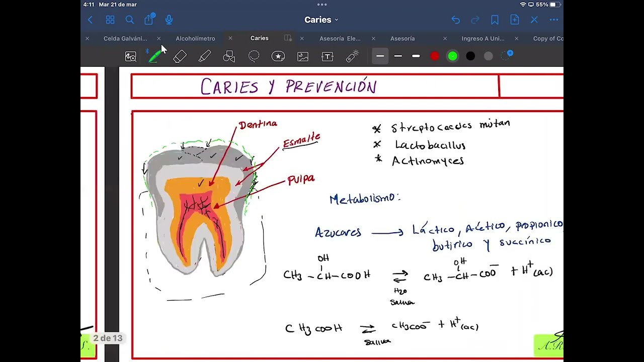Tap the 4:11 clock in status bar
The image size is (644, 362).
pyautogui.click(x=89, y=5)
